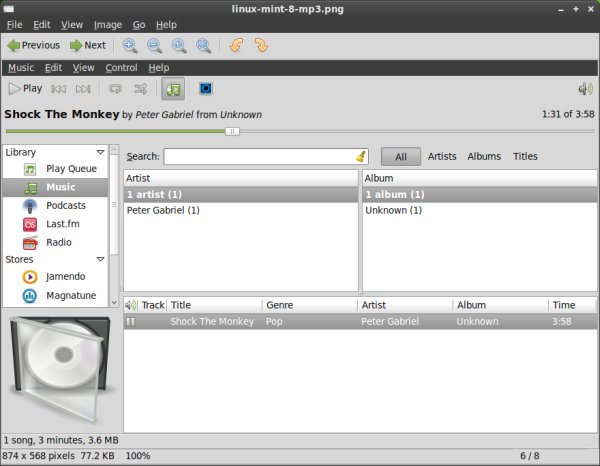600x466 pixels.
Task: Open Magnatune store in sidebar
Action: pos(68,295)
